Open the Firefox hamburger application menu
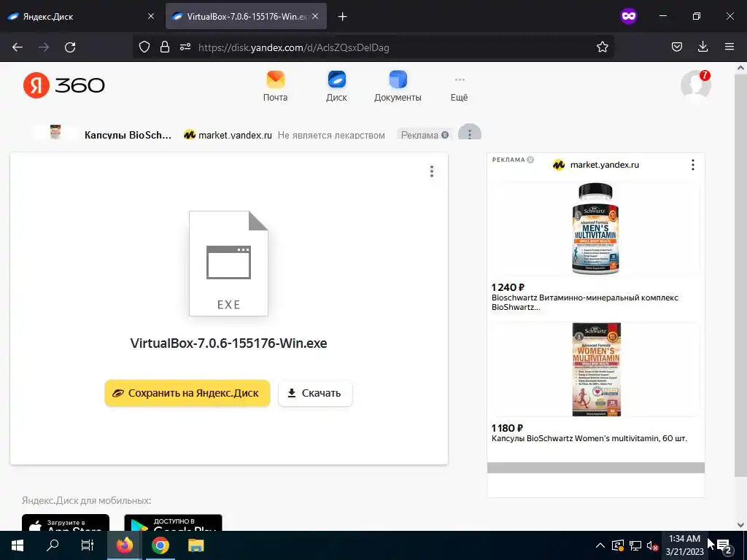 coord(729,47)
